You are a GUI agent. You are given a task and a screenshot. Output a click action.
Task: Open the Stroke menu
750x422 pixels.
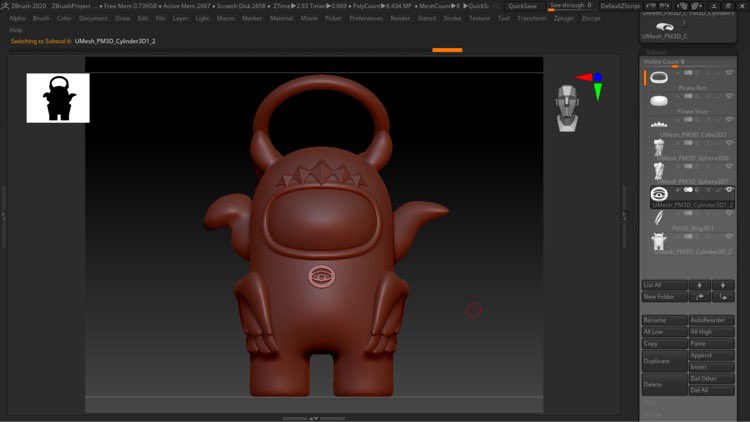coord(452,18)
